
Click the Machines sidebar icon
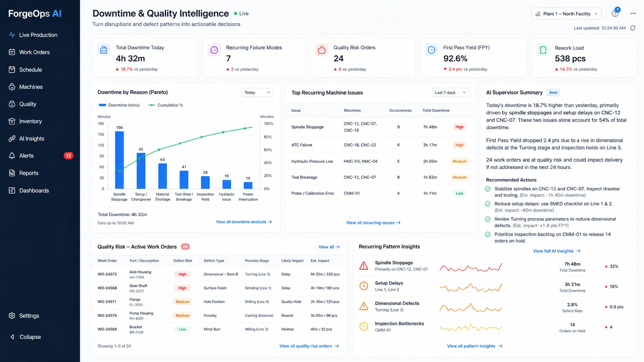pos(12,87)
